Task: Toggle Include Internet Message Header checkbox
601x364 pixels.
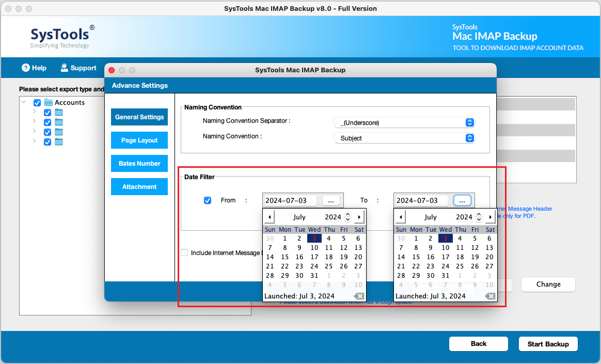Action: pyautogui.click(x=184, y=252)
